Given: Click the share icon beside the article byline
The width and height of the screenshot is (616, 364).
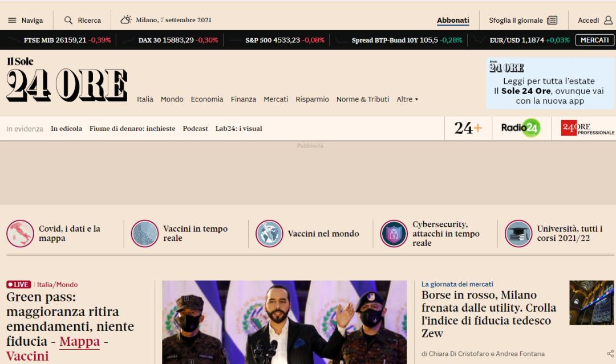Looking at the screenshot, I should click(x=610, y=353).
